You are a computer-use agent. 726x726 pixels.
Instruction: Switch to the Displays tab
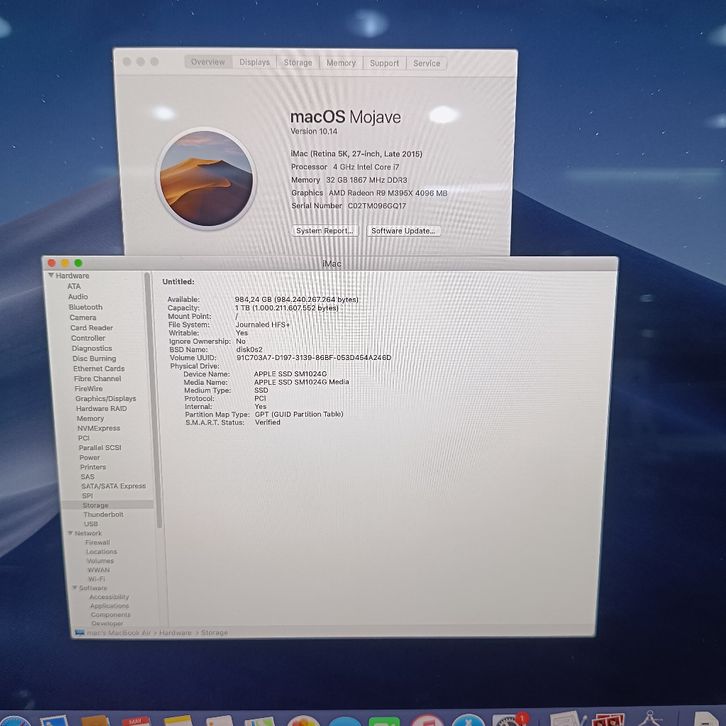254,62
